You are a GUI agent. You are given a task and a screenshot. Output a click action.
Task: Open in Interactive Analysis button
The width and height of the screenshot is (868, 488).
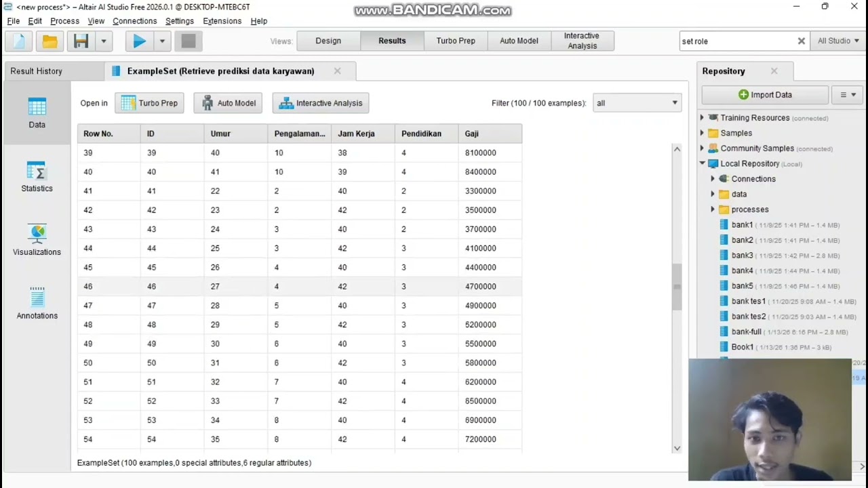320,103
